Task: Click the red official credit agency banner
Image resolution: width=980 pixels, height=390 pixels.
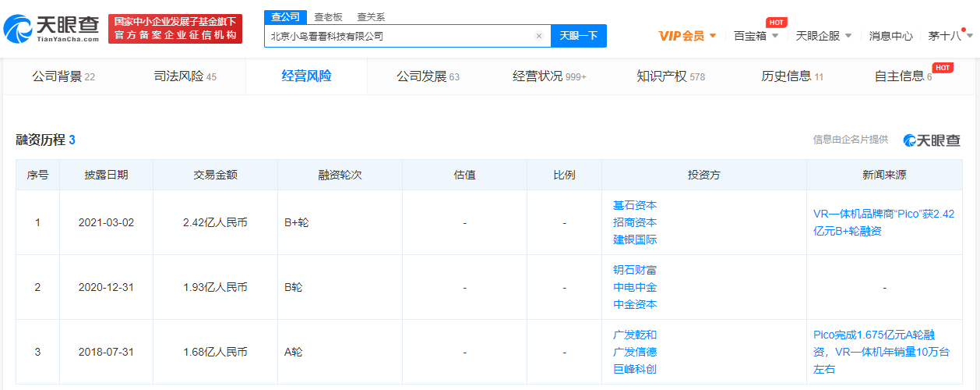Action: 175,29
